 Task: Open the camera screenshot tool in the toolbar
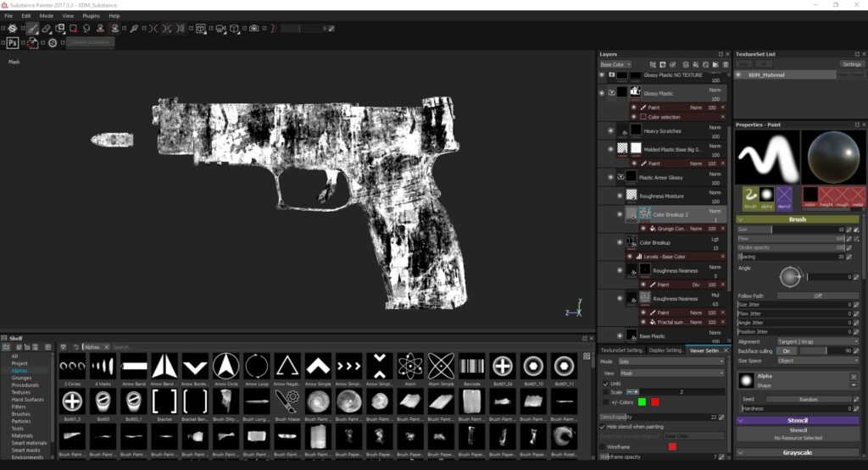click(254, 28)
